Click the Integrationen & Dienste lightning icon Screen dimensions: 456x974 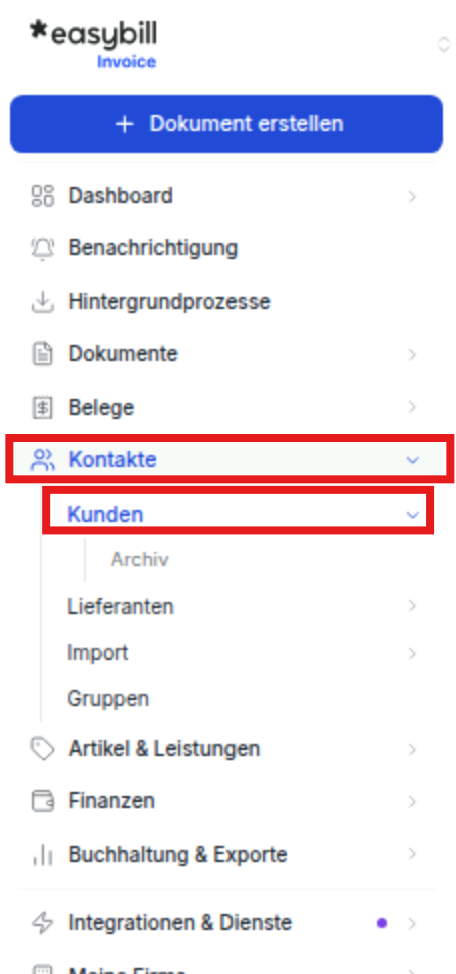(x=42, y=923)
